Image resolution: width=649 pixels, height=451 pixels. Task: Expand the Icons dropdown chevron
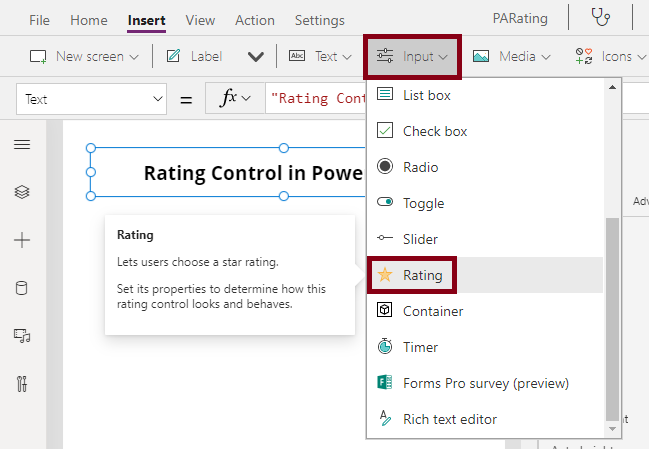click(642, 57)
